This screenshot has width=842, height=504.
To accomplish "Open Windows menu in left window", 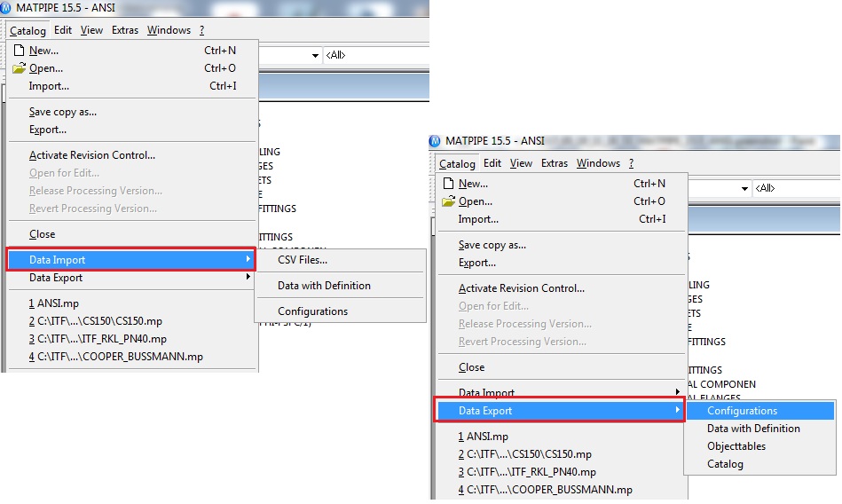I will [169, 30].
